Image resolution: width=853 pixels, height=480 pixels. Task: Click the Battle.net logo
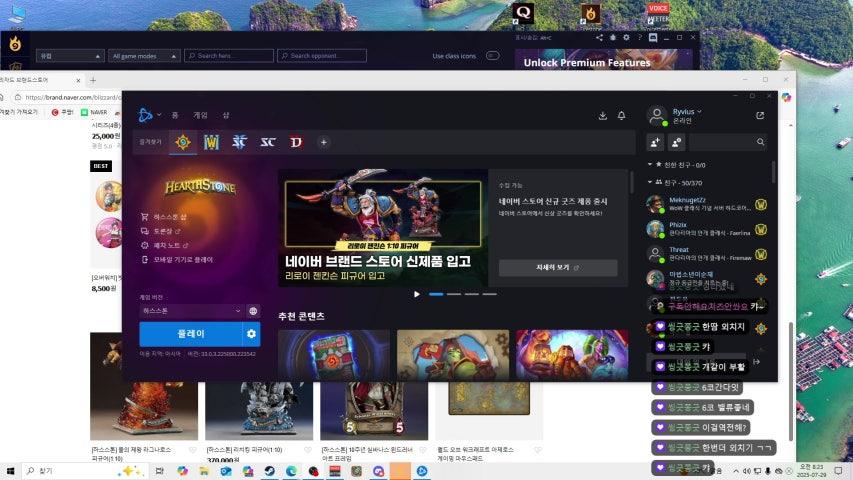pos(145,115)
